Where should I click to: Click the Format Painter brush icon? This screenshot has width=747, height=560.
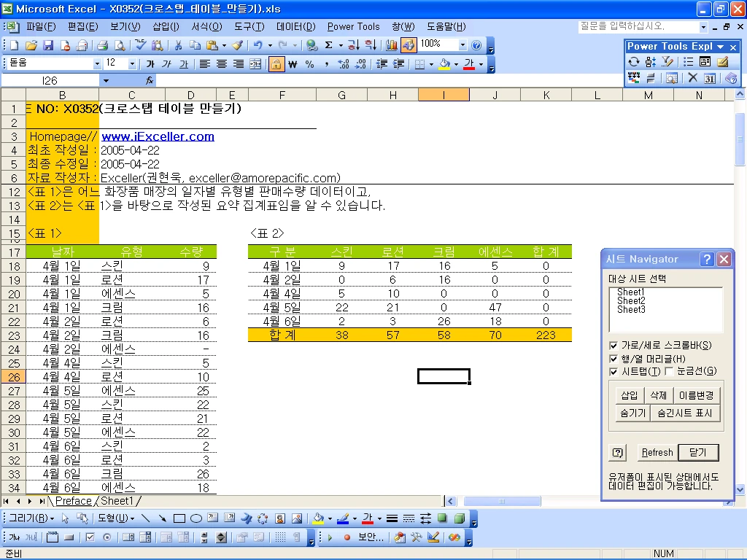click(x=237, y=45)
